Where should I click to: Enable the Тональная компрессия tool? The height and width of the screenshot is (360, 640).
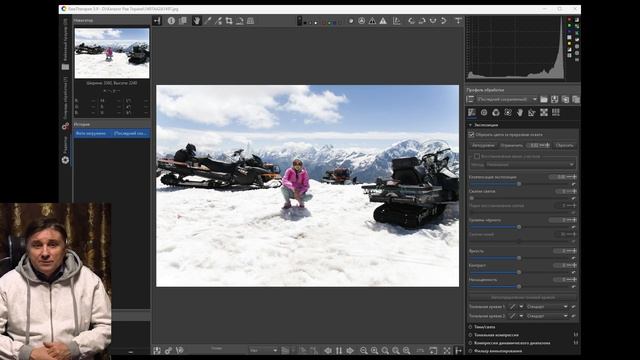[470, 335]
